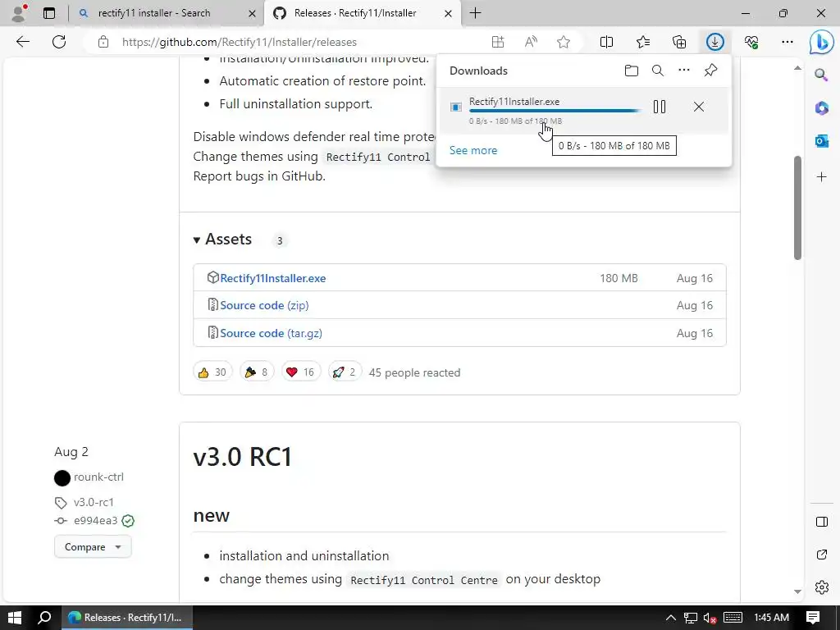
Task: Toggle party popper reaction 8
Action: (x=256, y=372)
